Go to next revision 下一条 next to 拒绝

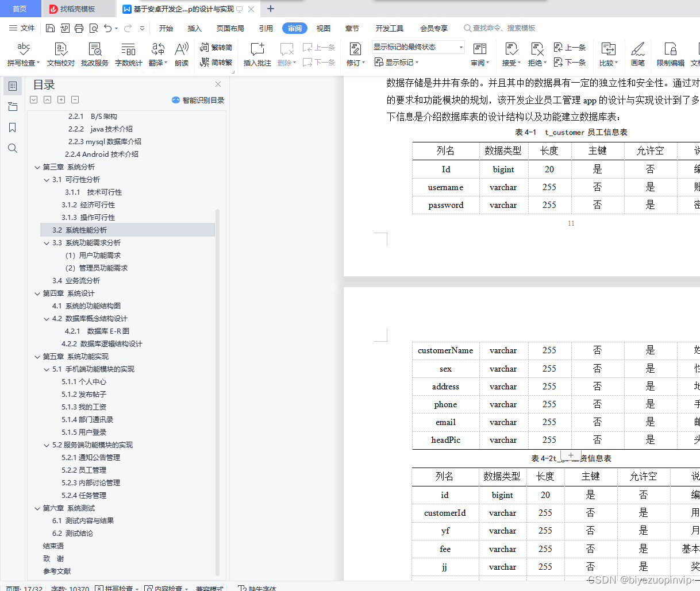(x=570, y=62)
